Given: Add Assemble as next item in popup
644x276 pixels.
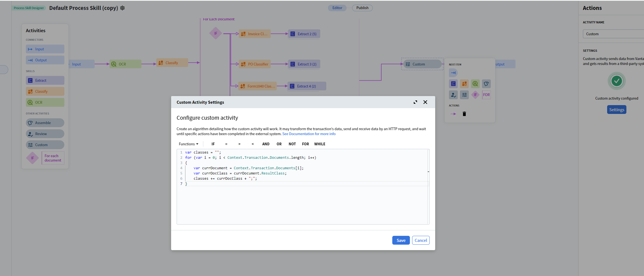Looking at the screenshot, I should (486, 84).
